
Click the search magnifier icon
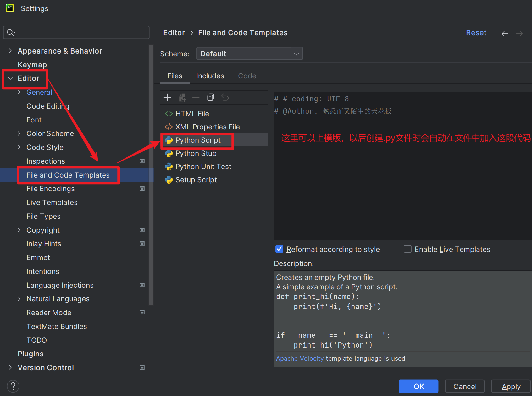click(x=11, y=32)
